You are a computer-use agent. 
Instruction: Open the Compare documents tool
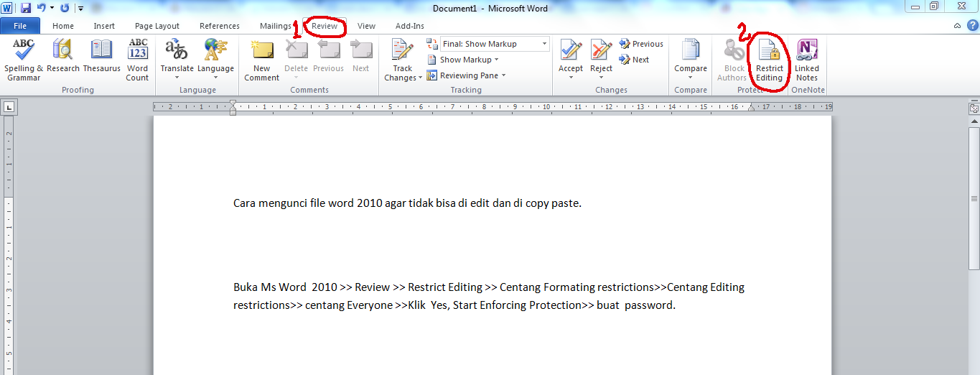coord(691,58)
